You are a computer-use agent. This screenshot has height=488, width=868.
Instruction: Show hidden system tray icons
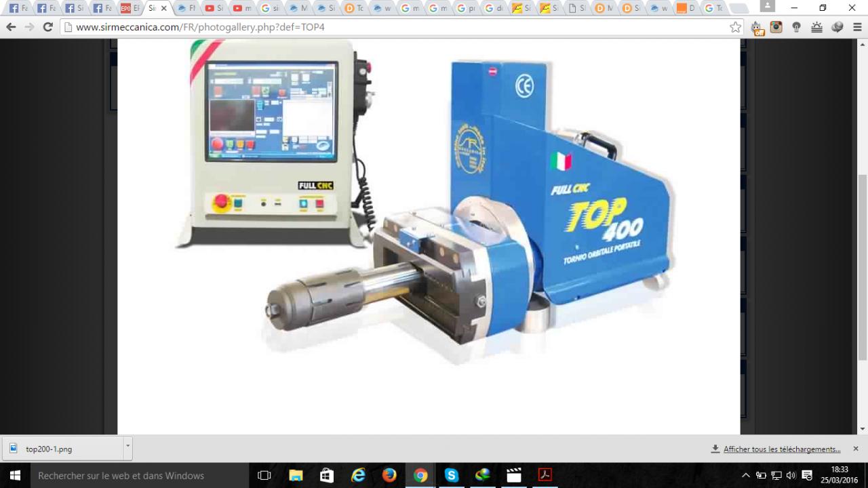746,475
